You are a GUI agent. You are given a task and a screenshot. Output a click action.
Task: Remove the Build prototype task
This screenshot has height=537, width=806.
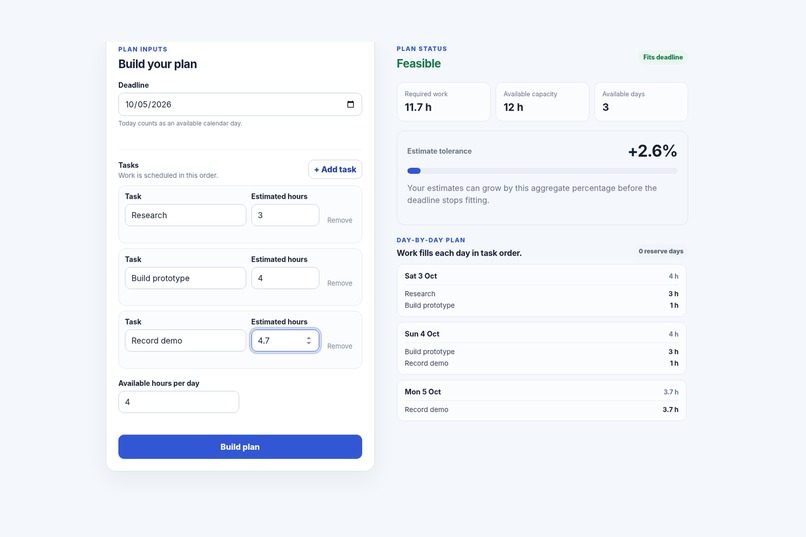point(340,283)
